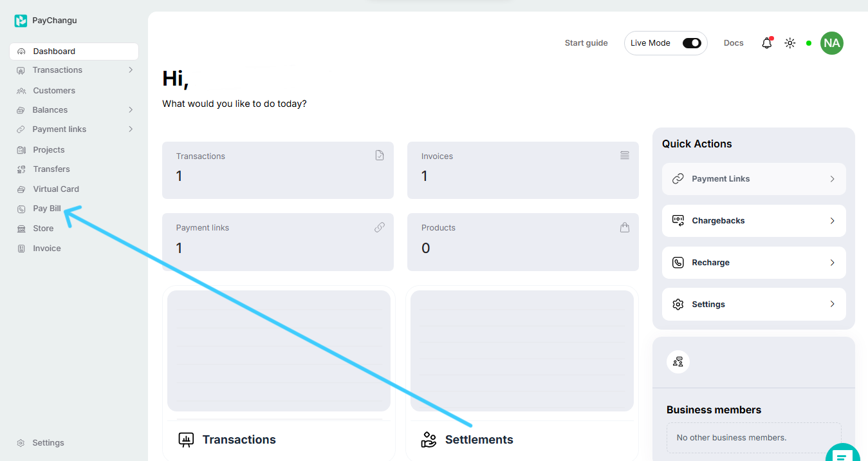Open Pay Bill in the sidebar
The image size is (868, 461).
[x=47, y=209]
